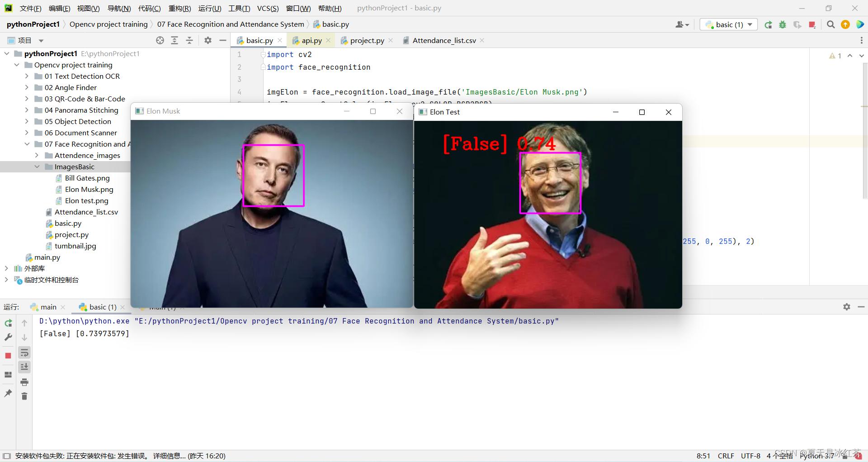Image resolution: width=868 pixels, height=462 pixels.
Task: Rerun the basic (1) configuration in top toolbar
Action: point(768,25)
